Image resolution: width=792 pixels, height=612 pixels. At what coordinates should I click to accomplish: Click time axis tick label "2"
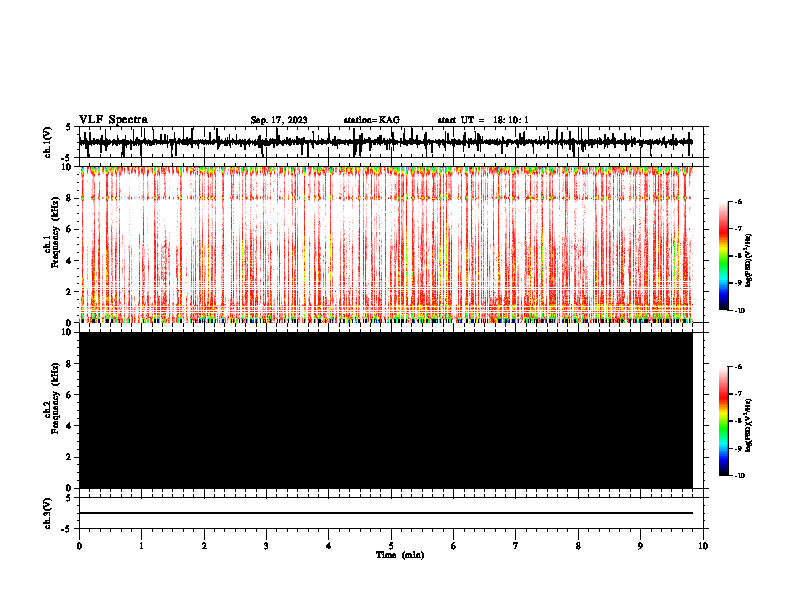pos(204,546)
